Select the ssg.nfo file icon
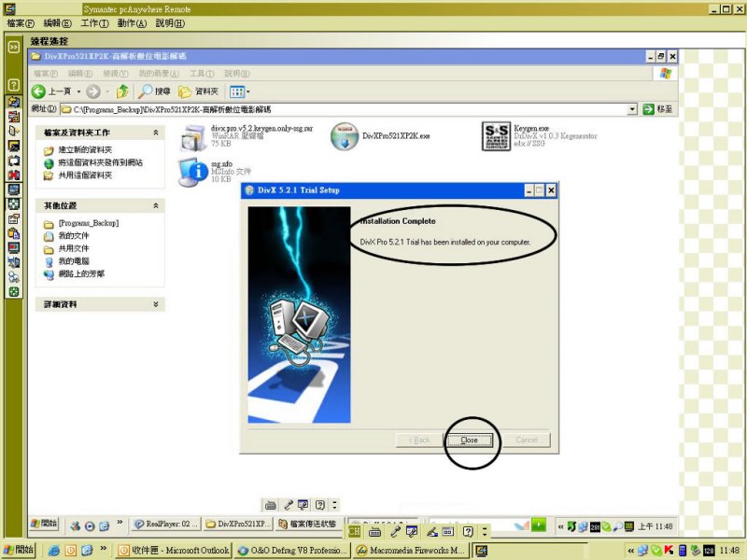 [193, 172]
